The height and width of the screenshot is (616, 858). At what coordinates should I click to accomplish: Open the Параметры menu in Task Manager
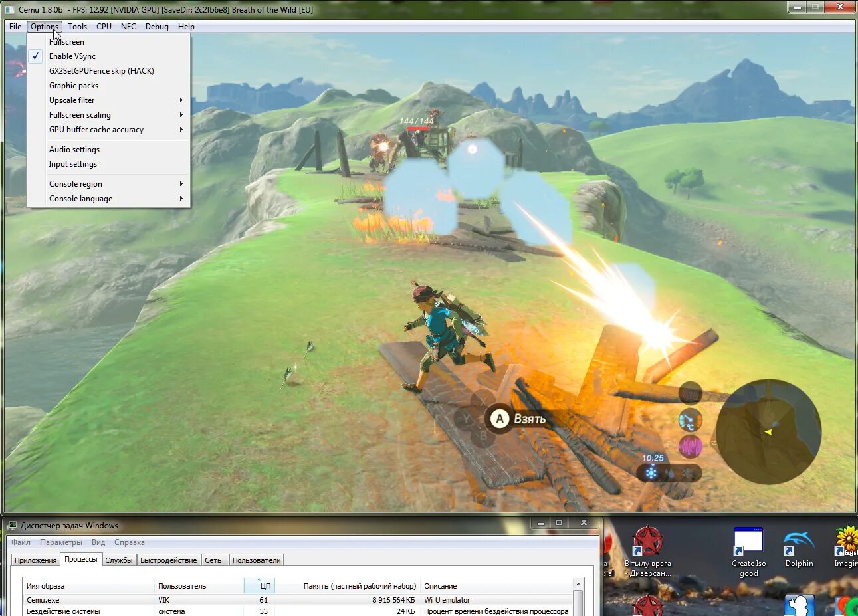click(x=61, y=542)
